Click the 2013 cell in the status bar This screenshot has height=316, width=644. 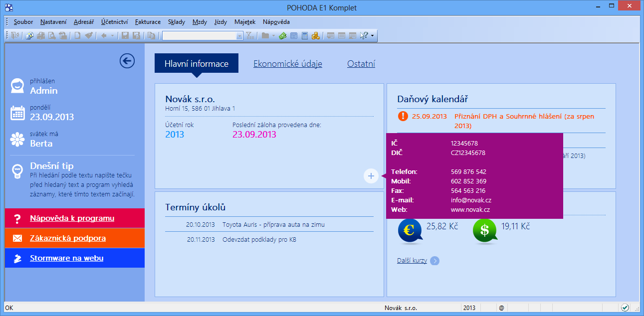click(x=469, y=308)
